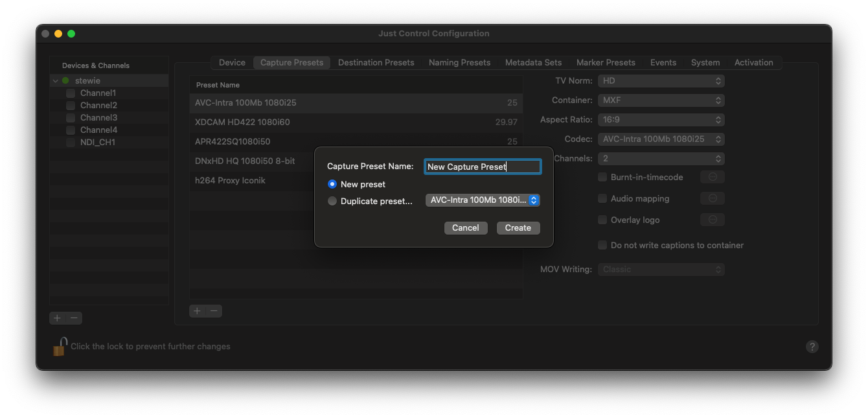Viewport: 868px width, 418px height.
Task: Check Do not write captions to container
Action: [x=602, y=245]
